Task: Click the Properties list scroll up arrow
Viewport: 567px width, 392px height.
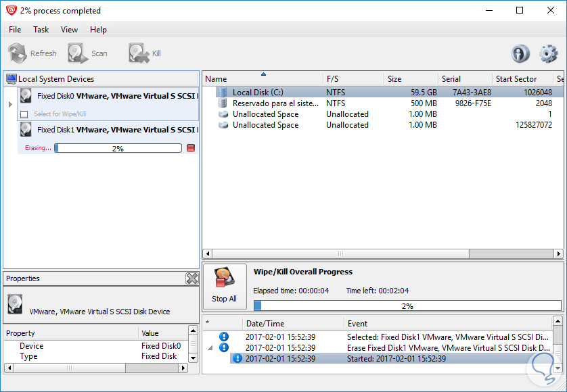Action: (193, 330)
